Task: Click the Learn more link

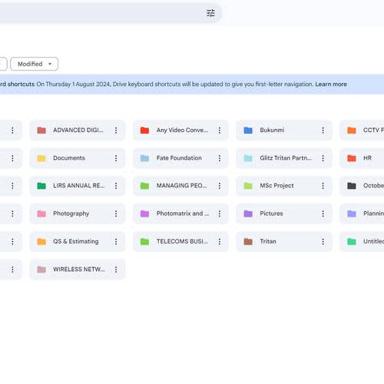Action: coord(331,84)
